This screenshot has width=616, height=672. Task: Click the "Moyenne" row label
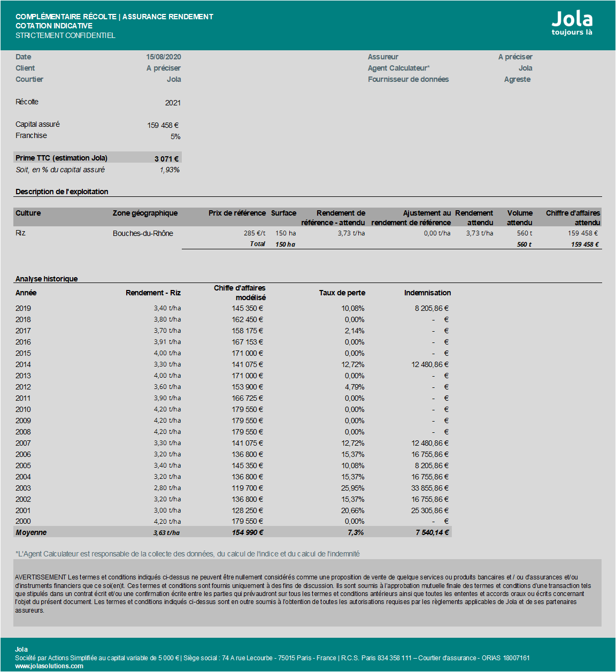[x=31, y=532]
